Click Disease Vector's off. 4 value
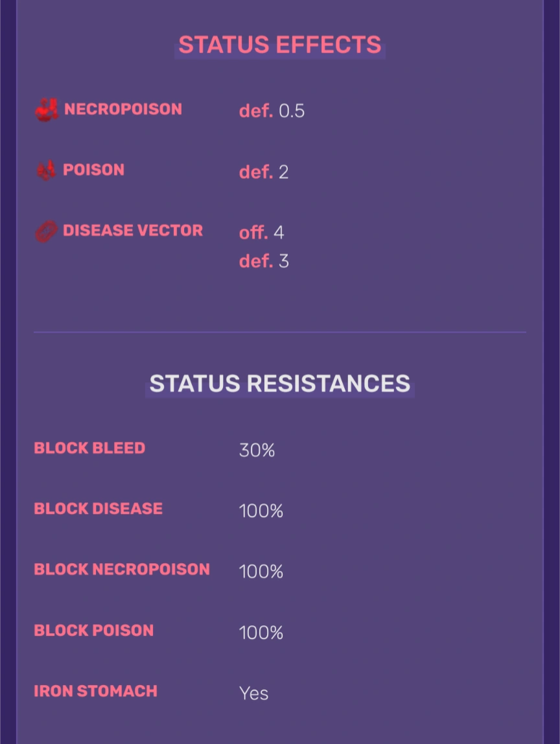Image resolution: width=560 pixels, height=744 pixels. tap(261, 233)
